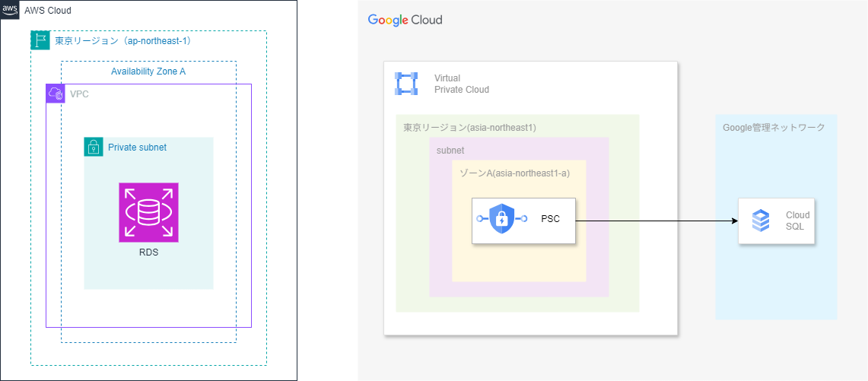Click the purple VPC cloud icon
This screenshot has width=868, height=381.
(x=55, y=93)
